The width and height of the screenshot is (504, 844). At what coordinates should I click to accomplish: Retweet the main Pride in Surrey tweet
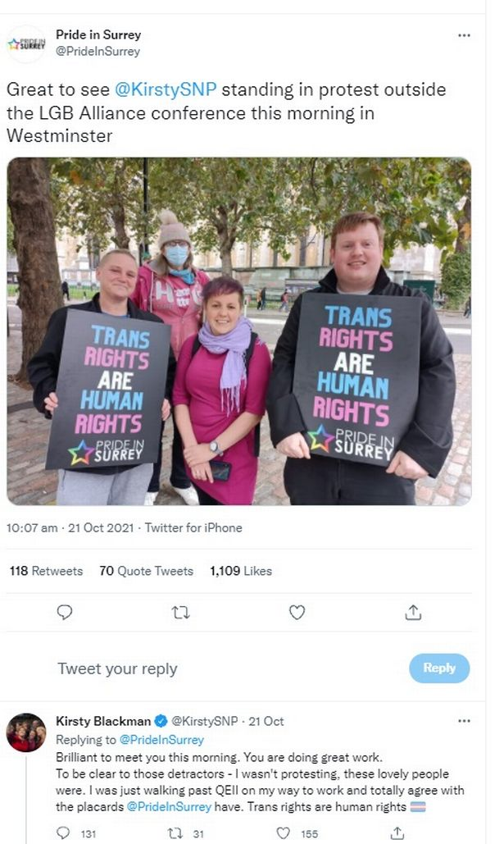click(x=181, y=613)
